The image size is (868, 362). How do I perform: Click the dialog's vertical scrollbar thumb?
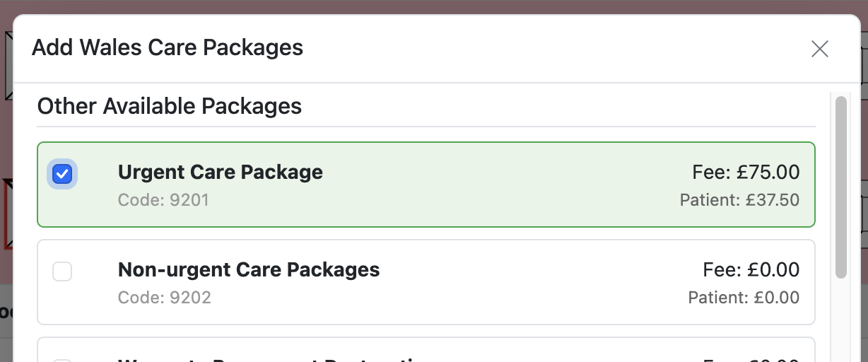840,187
